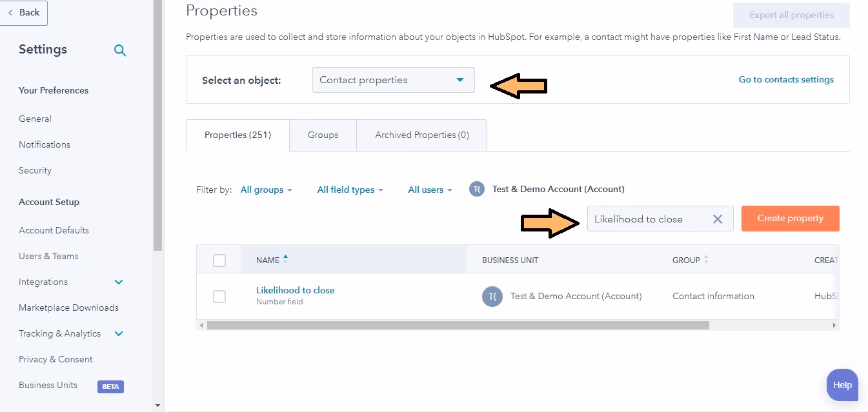Open the All groups filter dropdown
The width and height of the screenshot is (868, 412).
pos(266,189)
